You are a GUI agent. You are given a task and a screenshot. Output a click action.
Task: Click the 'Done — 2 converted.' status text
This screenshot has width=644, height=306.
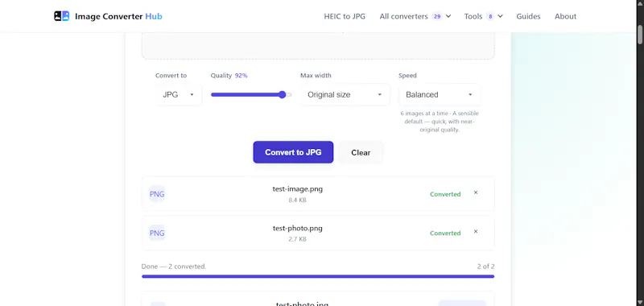point(174,267)
